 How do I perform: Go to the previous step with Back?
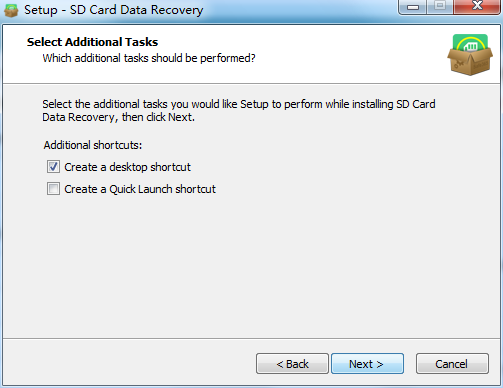point(292,364)
